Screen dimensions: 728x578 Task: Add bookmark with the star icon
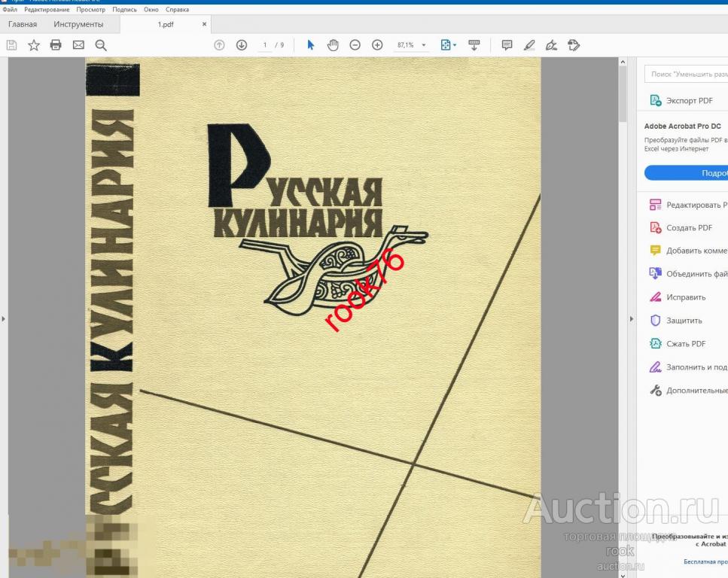(34, 45)
